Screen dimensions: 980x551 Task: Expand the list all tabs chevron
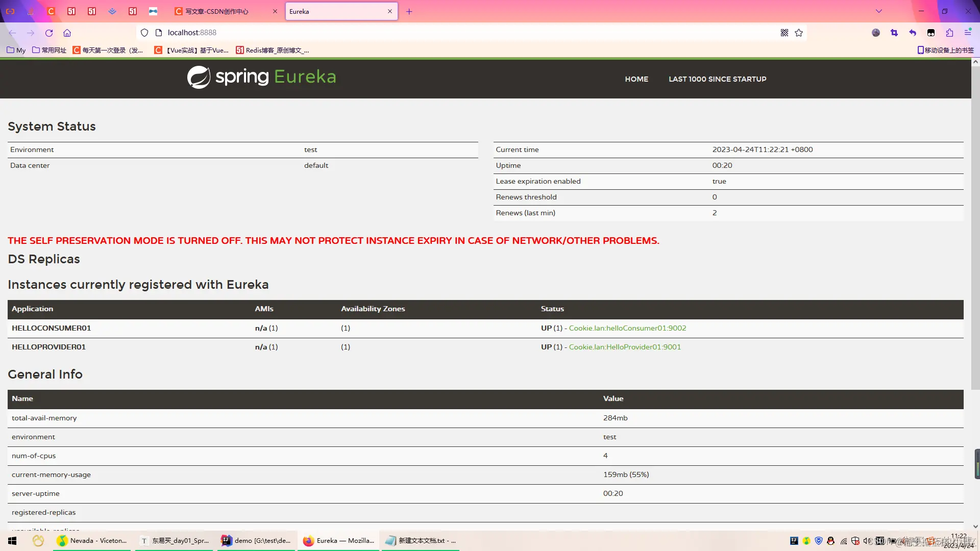(879, 11)
